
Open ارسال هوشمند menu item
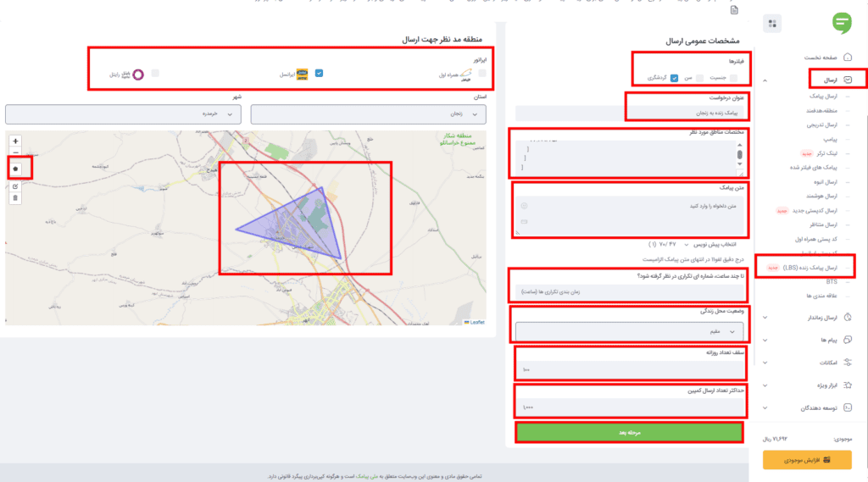point(821,196)
